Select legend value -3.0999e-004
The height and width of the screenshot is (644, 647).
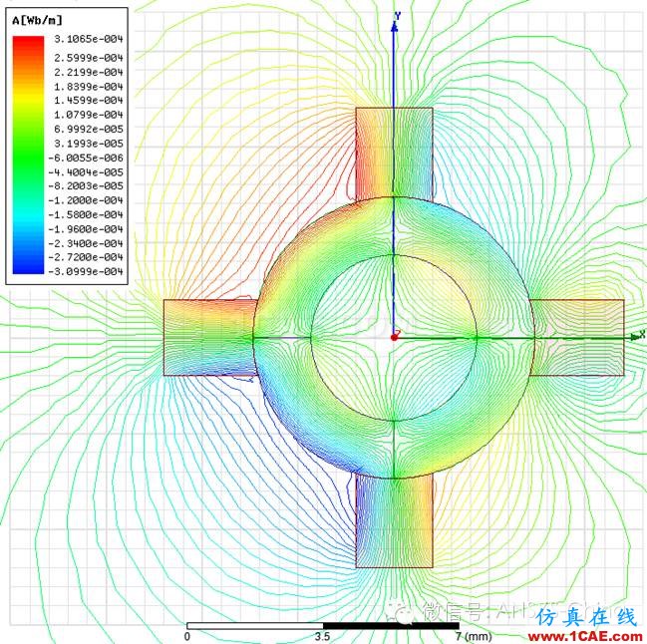point(86,272)
